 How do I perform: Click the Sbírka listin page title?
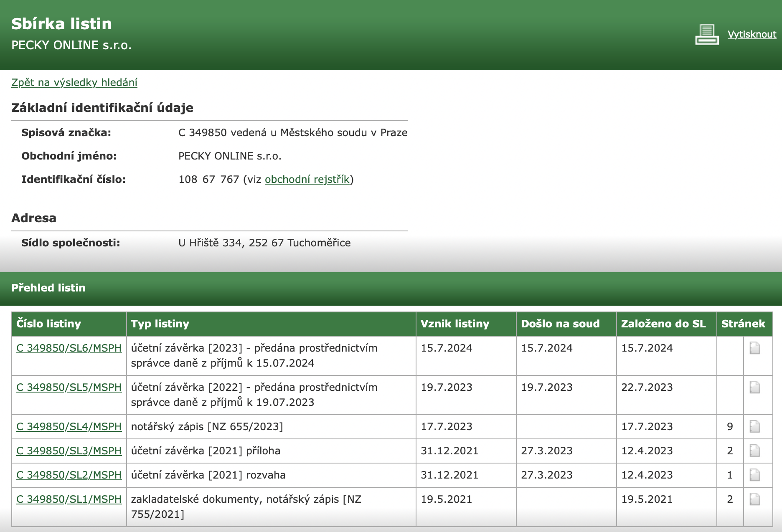(x=61, y=24)
